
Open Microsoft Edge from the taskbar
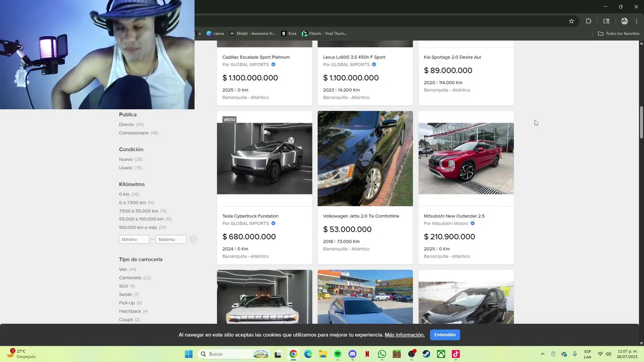308,354
